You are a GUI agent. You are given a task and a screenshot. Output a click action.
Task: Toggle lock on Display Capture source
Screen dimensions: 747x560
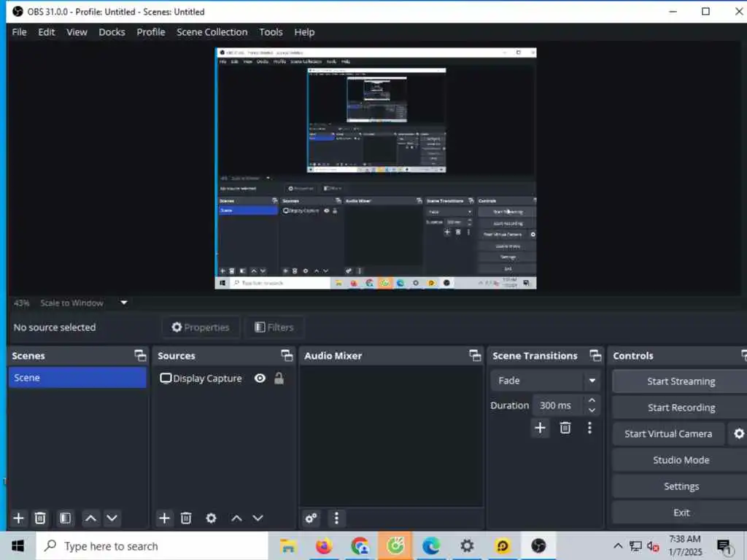tap(279, 378)
